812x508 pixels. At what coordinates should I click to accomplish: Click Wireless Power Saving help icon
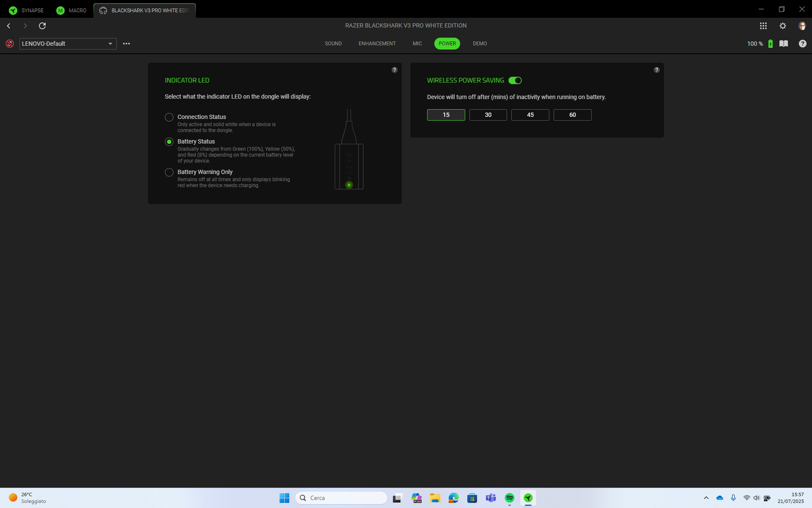[x=657, y=70]
